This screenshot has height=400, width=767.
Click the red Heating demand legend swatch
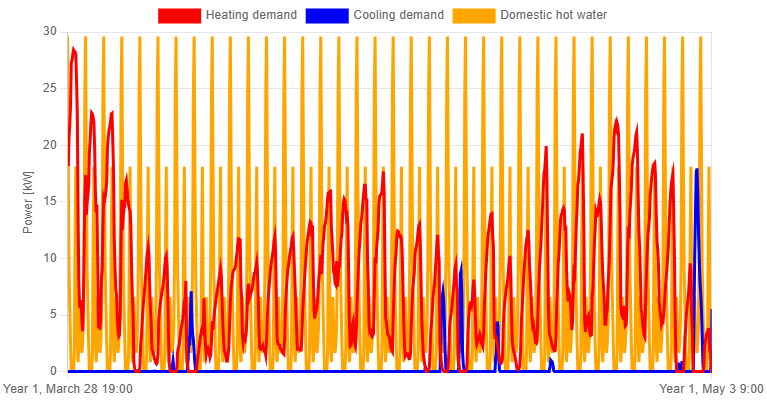179,15
